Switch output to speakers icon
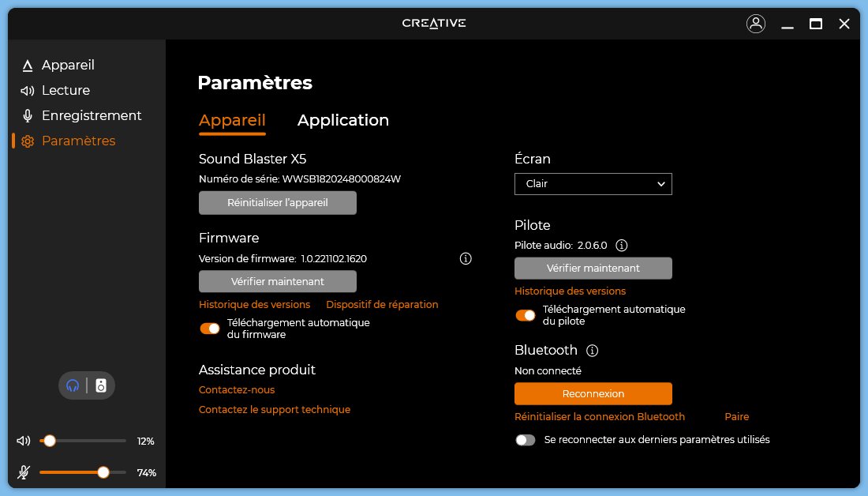This screenshot has height=496, width=868. tap(101, 385)
